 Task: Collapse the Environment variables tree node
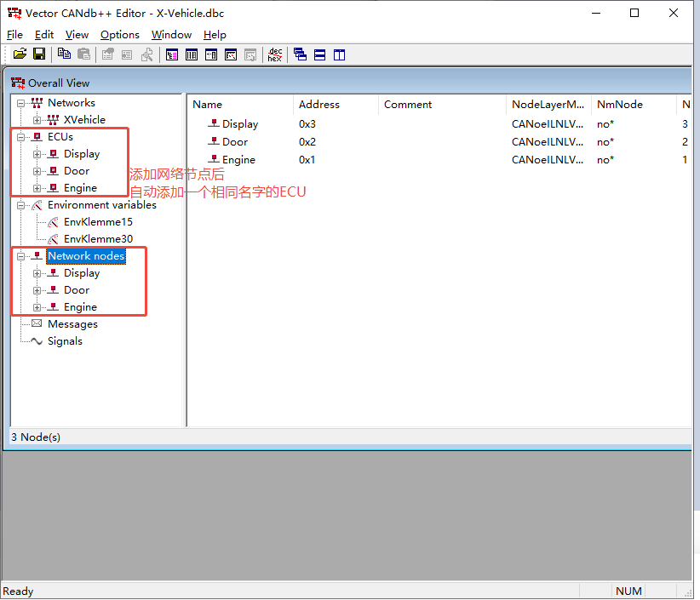coord(21,205)
